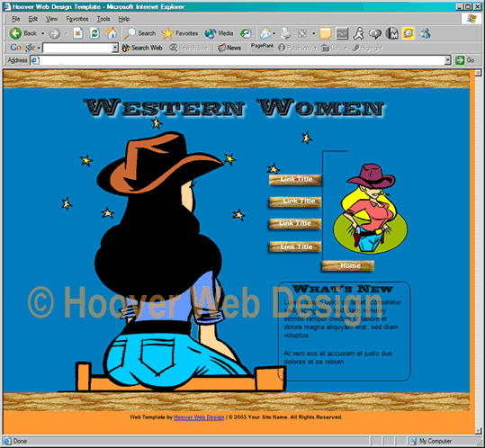Viewport: 485px width, 448px height.
Task: Click the grey chart picture toolbar icon
Action: tap(342, 33)
